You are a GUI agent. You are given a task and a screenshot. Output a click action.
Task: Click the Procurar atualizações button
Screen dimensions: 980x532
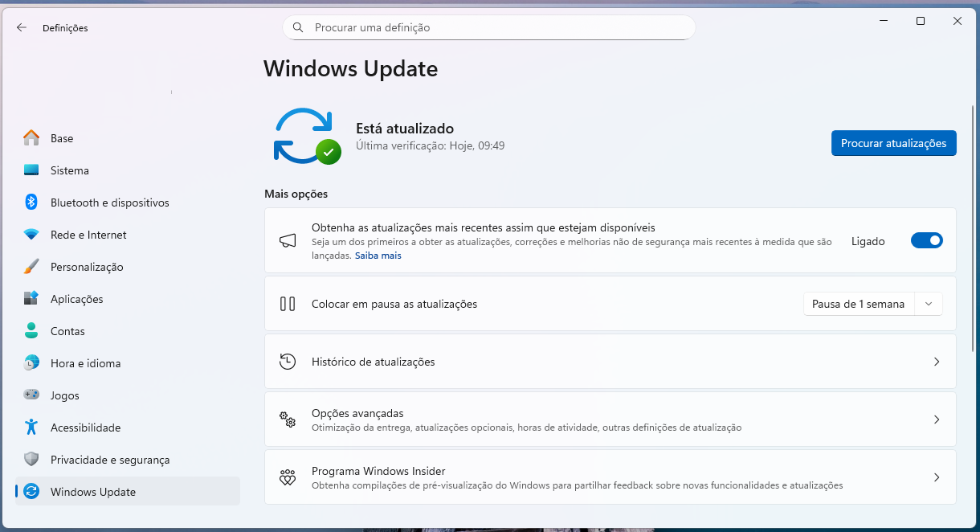893,143
